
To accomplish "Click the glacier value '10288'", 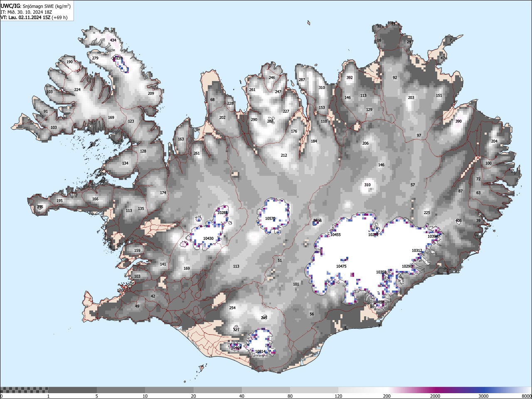I will 222,213.
